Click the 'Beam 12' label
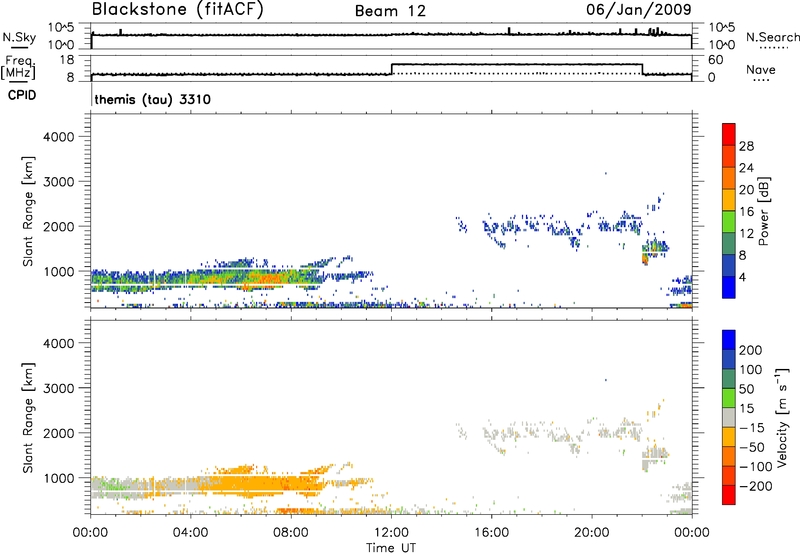 390,11
